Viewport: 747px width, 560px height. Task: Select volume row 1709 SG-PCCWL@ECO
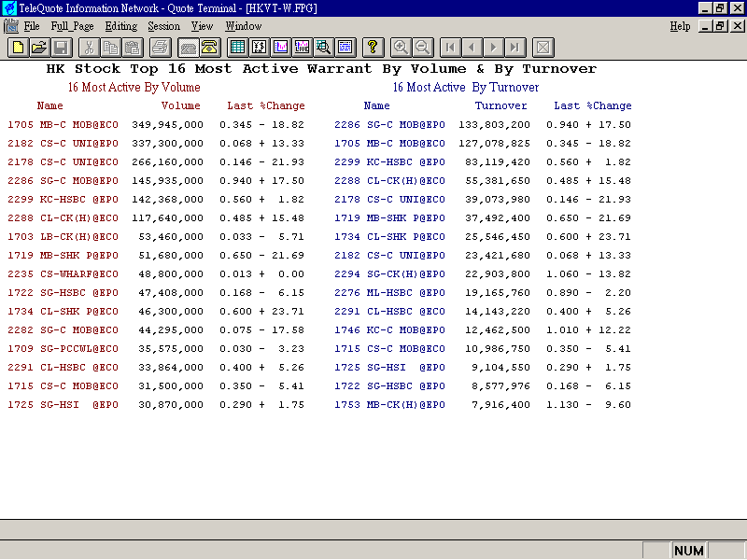[156, 348]
